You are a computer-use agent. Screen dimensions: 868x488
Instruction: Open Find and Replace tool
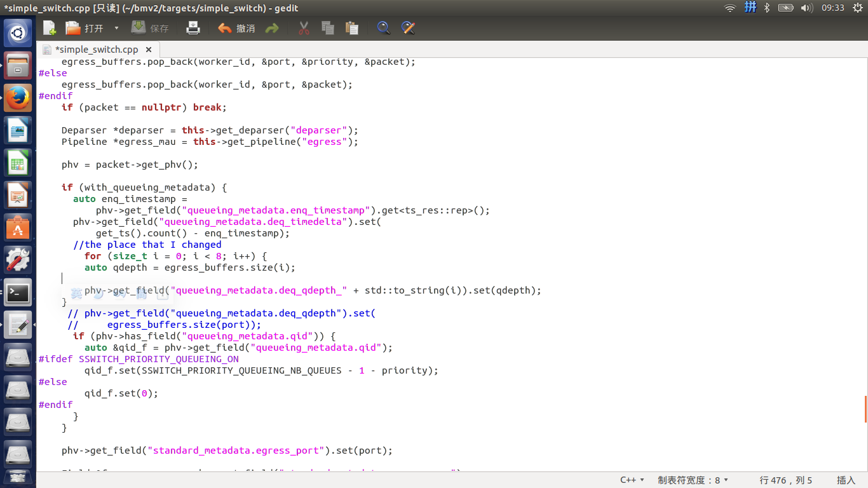[x=407, y=27]
